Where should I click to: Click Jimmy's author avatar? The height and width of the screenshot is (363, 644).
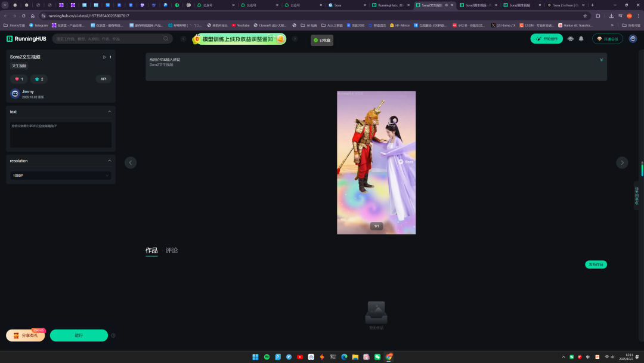pyautogui.click(x=15, y=94)
